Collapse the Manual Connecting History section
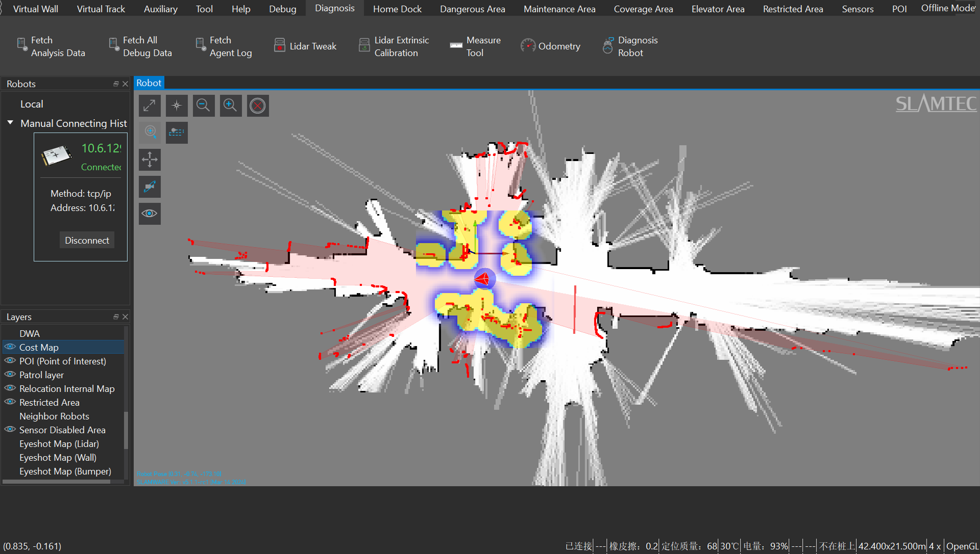Viewport: 980px width, 554px height. 10,123
